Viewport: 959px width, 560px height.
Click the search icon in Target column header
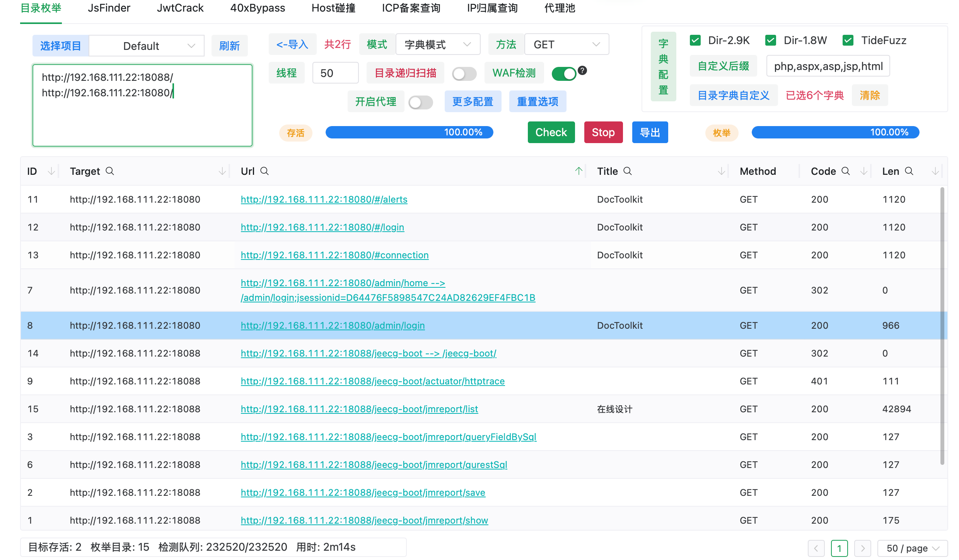[x=110, y=171]
